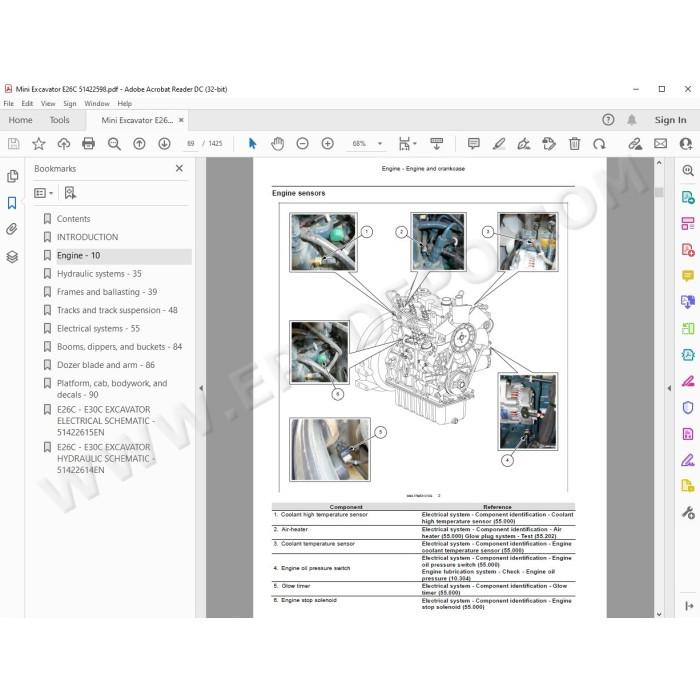Image resolution: width=700 pixels, height=700 pixels.
Task: Add a sticky note comment
Action: pos(474,144)
